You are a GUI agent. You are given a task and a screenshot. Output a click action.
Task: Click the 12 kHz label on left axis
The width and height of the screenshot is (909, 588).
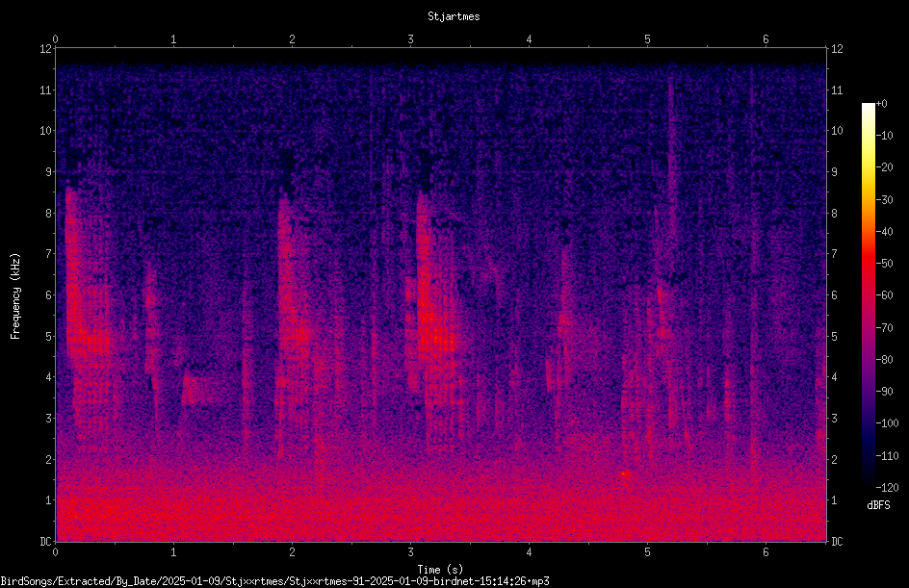point(46,49)
